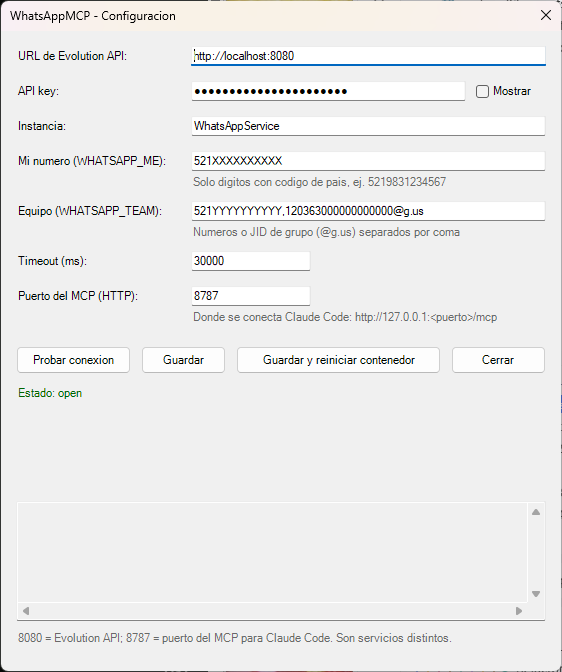Close the WhatsAppMCP Configuracion window
The width and height of the screenshot is (562, 672).
click(x=546, y=15)
